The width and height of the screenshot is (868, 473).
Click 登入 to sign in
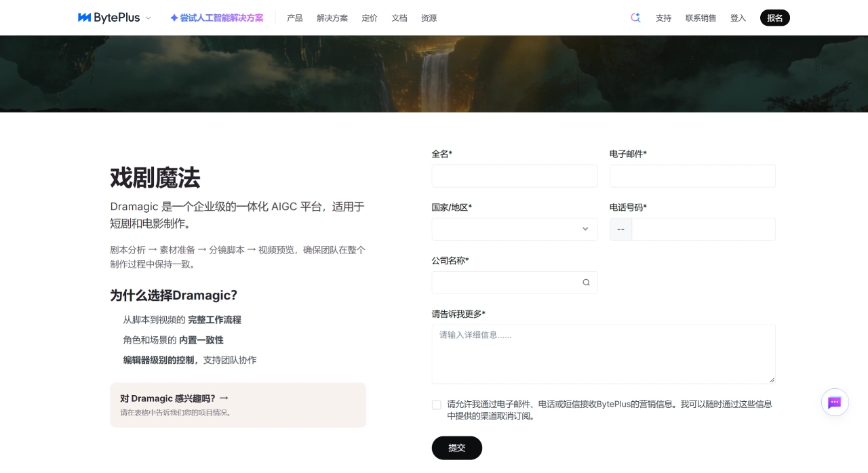[738, 18]
